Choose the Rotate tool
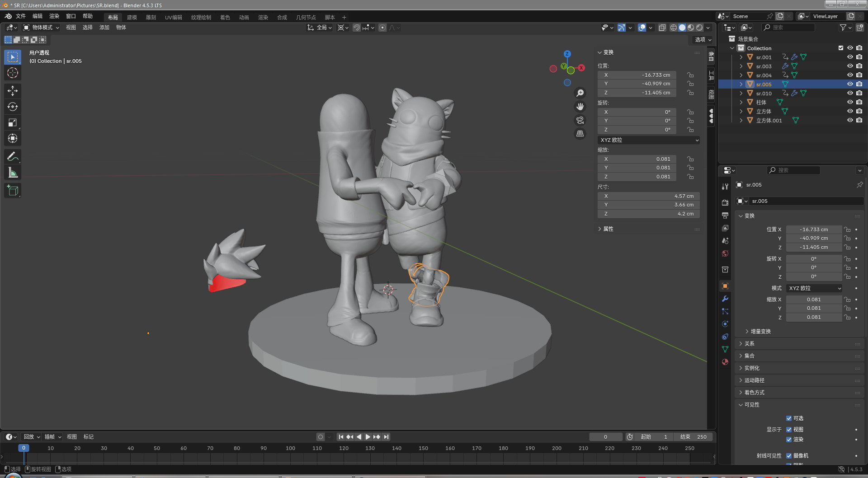The height and width of the screenshot is (478, 868). 13,107
